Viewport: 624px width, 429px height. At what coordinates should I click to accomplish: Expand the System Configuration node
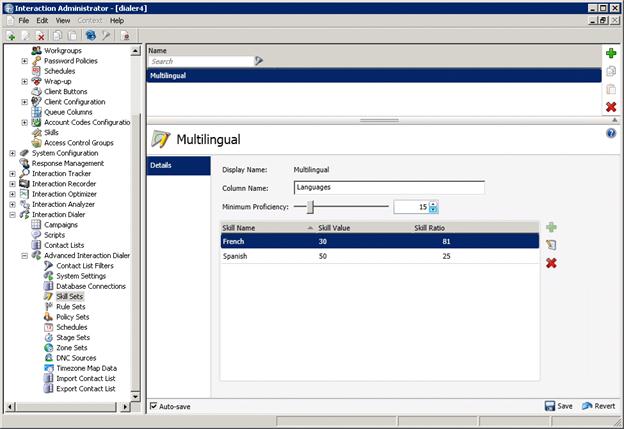(12, 153)
